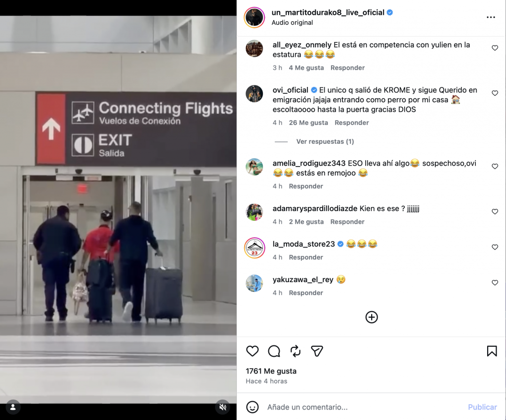Load more comments with the plus button
Image resolution: width=506 pixels, height=420 pixels.
(372, 317)
